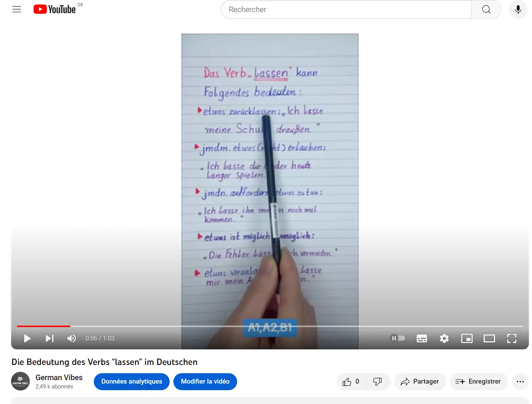Activate miniplayer mode

[467, 338]
